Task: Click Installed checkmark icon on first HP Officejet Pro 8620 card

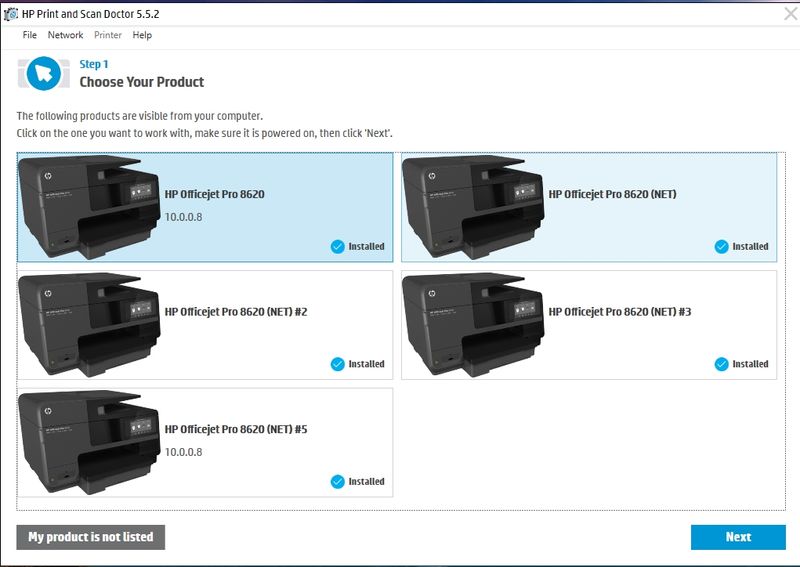Action: click(x=338, y=246)
